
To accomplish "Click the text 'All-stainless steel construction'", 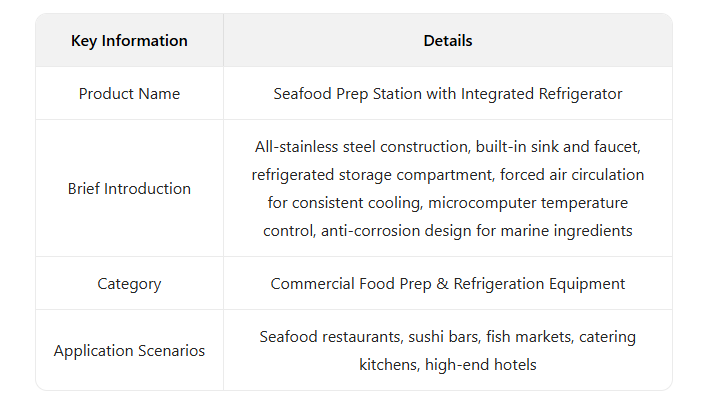I will (360, 147).
